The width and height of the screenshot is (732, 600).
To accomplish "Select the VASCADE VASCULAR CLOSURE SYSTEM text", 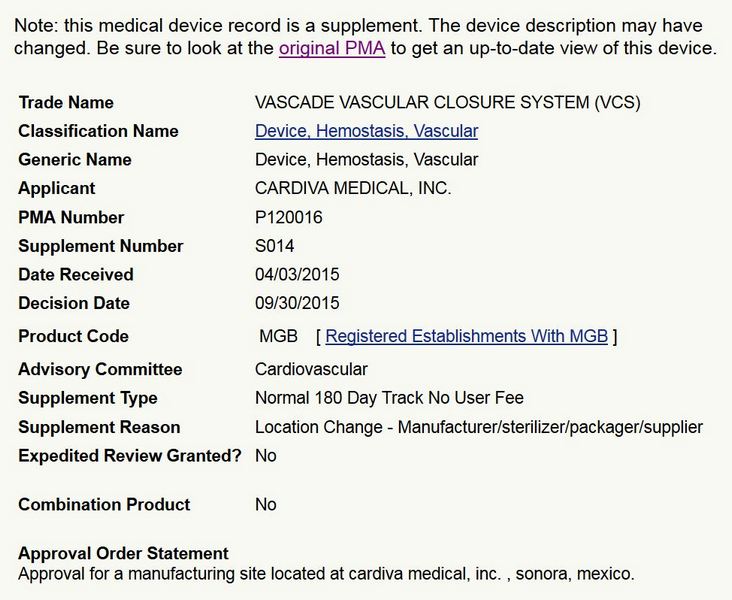I will 447,102.
